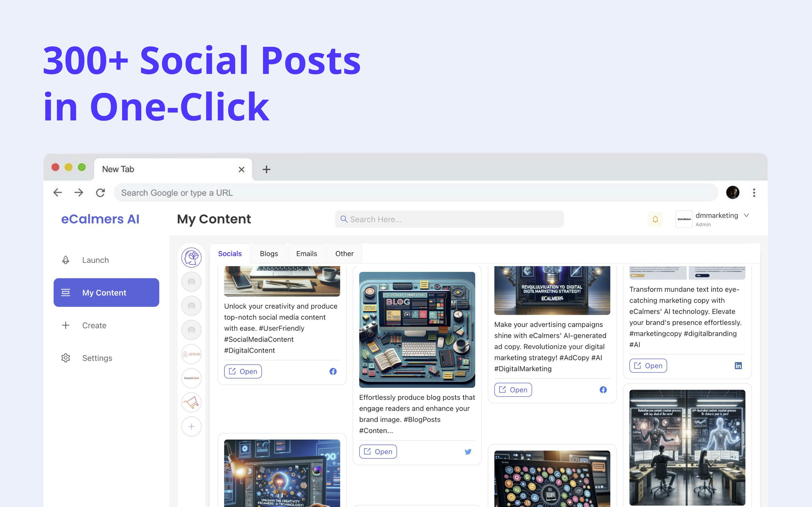Go to Settings in the sidebar

pyautogui.click(x=97, y=358)
